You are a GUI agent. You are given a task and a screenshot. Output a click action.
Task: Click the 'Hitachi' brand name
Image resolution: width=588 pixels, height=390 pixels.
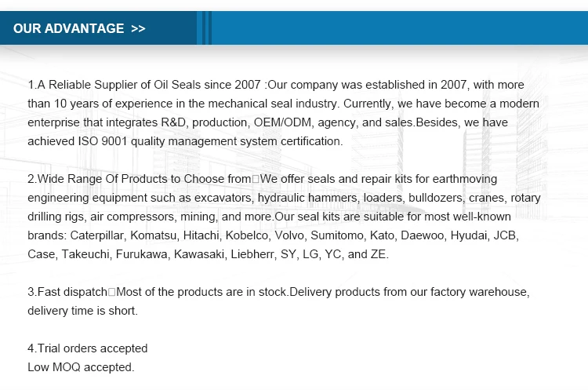pos(207,235)
